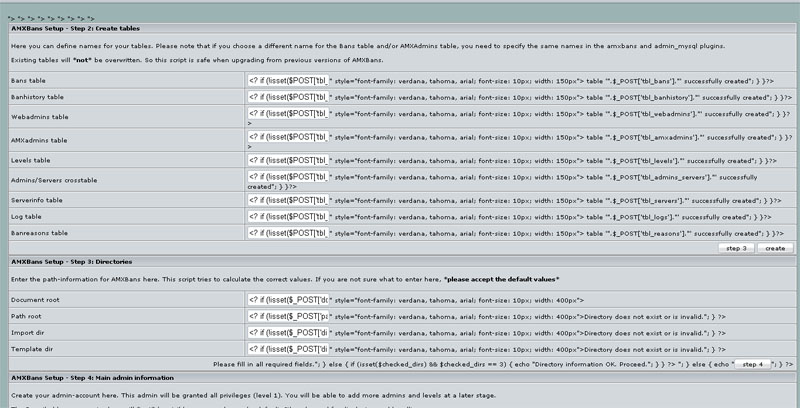Click the 'AMXadmins table' label

tap(39, 140)
